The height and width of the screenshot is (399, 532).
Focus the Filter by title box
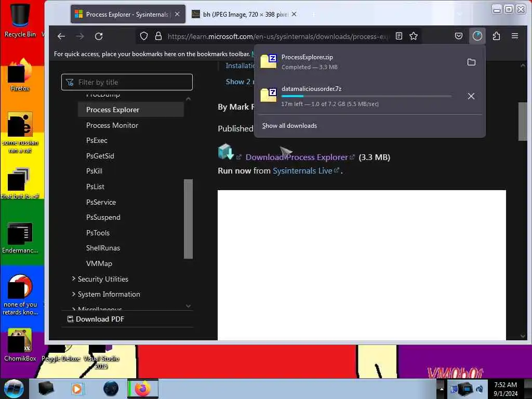click(x=127, y=82)
